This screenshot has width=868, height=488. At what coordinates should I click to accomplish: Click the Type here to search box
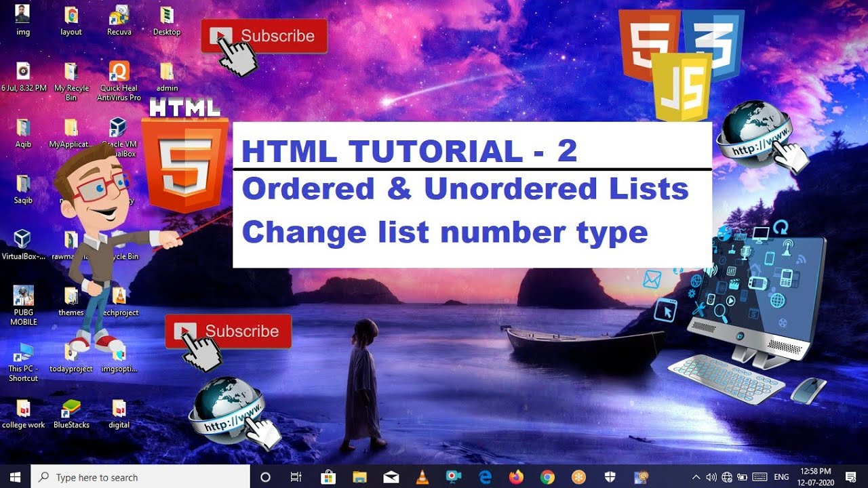click(x=141, y=477)
